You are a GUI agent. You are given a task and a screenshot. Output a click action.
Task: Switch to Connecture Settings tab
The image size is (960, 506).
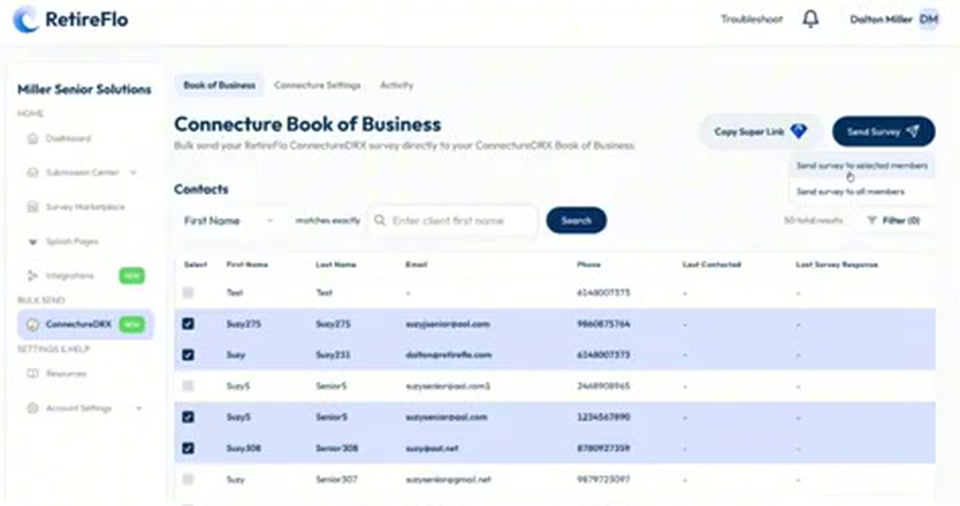tap(317, 85)
